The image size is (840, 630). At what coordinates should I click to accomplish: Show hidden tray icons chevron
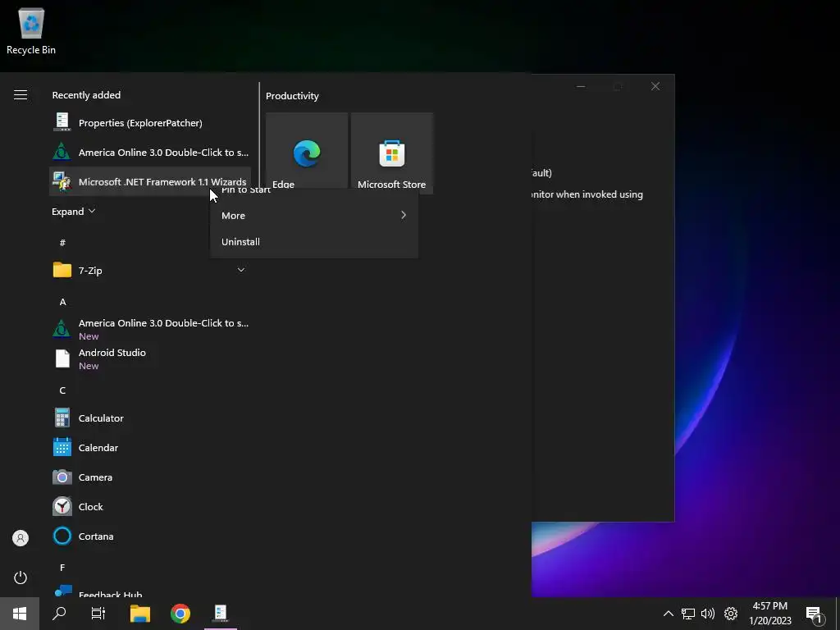pos(668,614)
